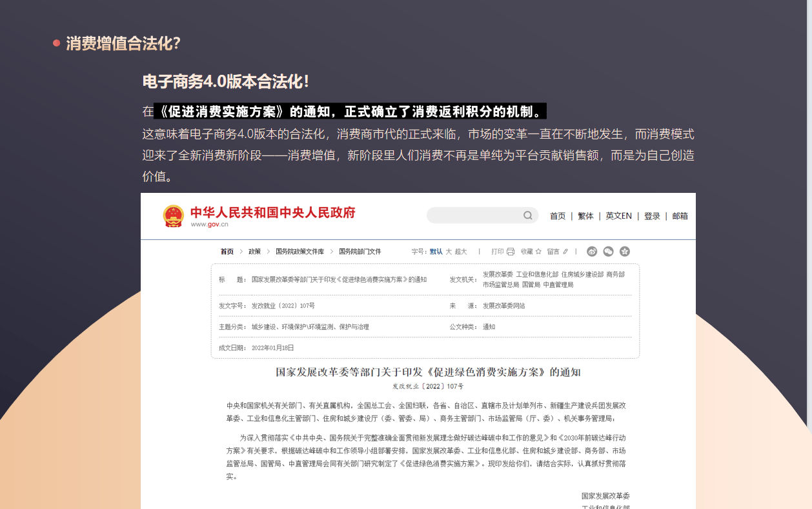The height and width of the screenshot is (509, 812).
Task: Click the search magnifier icon
Action: tap(528, 215)
